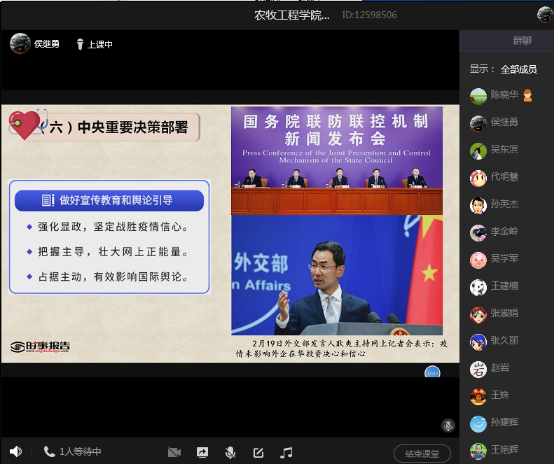This screenshot has width=554, height=464.
Task: Click the music note icon
Action: click(x=286, y=452)
